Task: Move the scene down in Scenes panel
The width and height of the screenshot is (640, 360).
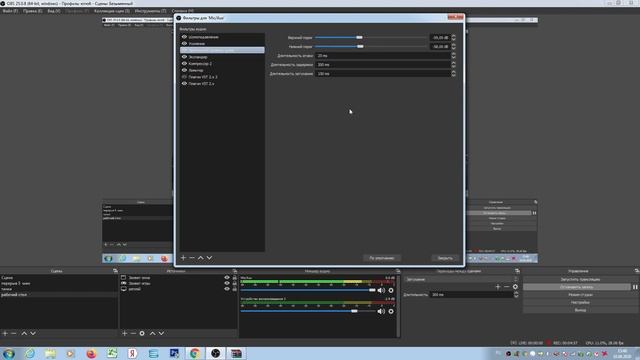Action: [33, 333]
